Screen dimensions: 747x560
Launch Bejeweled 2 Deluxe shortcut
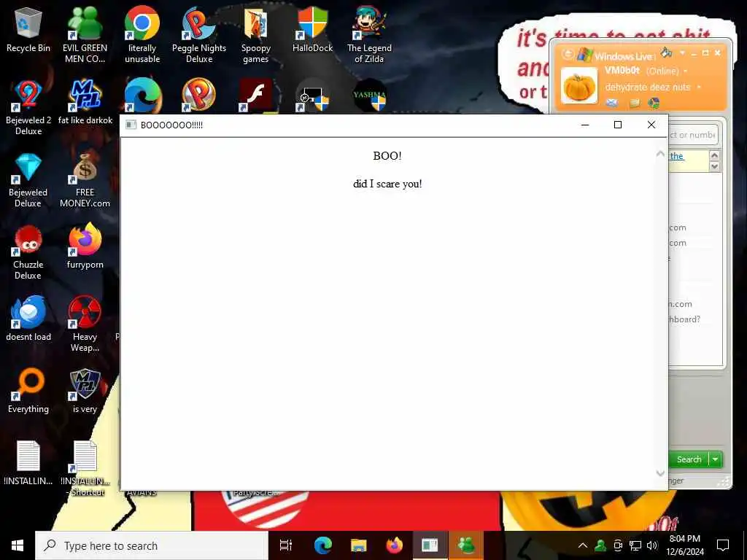(28, 108)
